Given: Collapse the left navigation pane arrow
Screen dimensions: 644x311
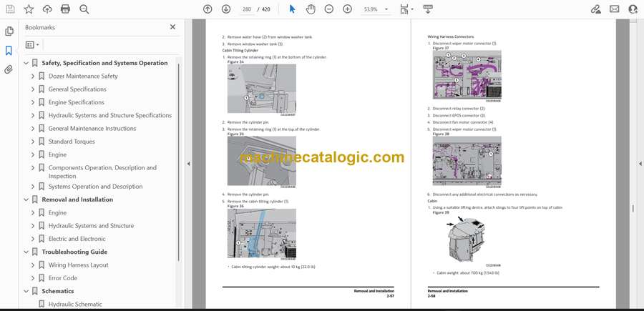Looking at the screenshot, I should click(188, 164).
